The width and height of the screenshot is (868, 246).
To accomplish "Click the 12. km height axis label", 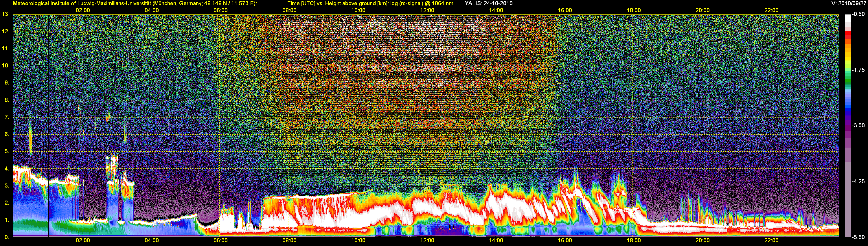I will pyautogui.click(x=6, y=31).
